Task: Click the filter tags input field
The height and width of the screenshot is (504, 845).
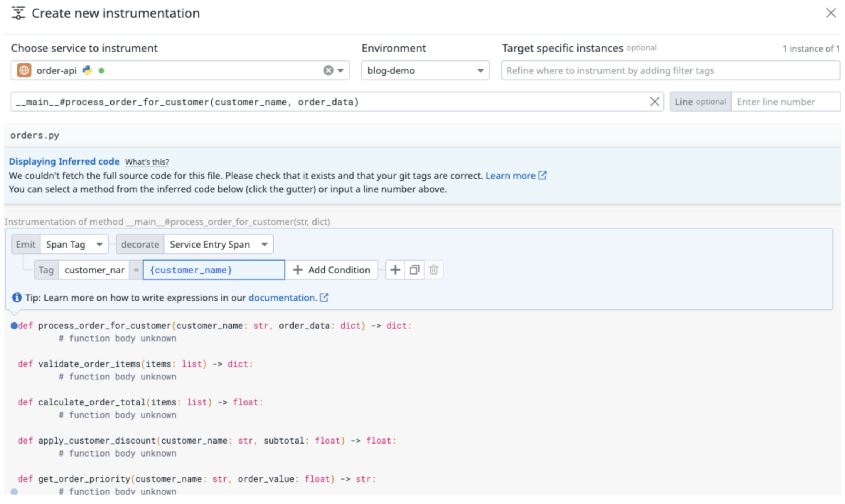Action: (670, 70)
